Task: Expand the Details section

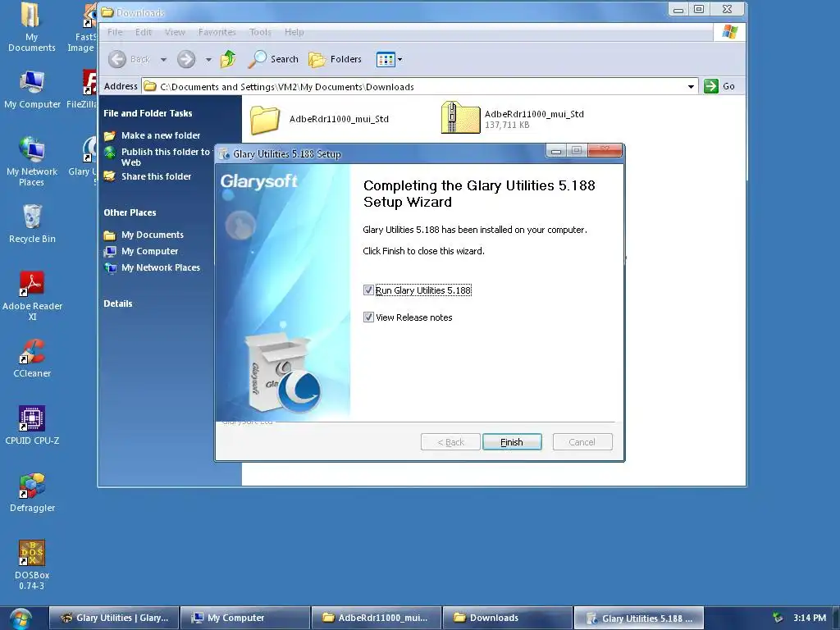Action: (x=118, y=304)
